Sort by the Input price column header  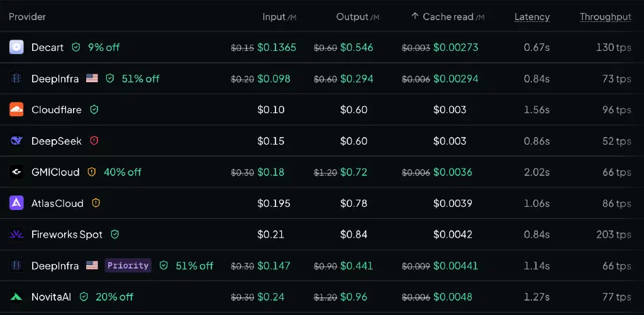click(279, 17)
